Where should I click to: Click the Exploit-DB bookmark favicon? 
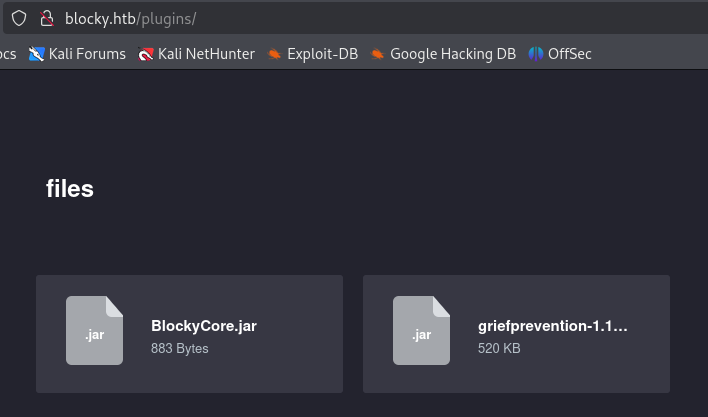click(x=274, y=54)
